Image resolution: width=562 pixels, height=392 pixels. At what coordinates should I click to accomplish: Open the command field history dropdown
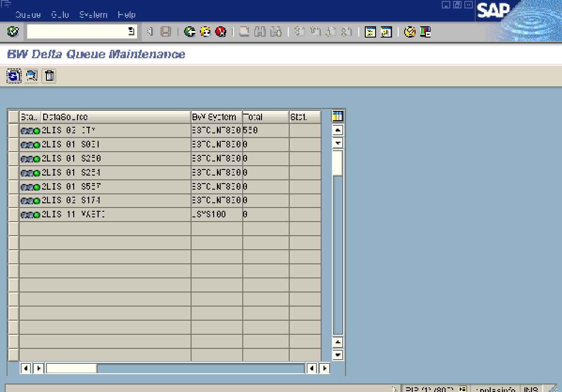coord(131,31)
